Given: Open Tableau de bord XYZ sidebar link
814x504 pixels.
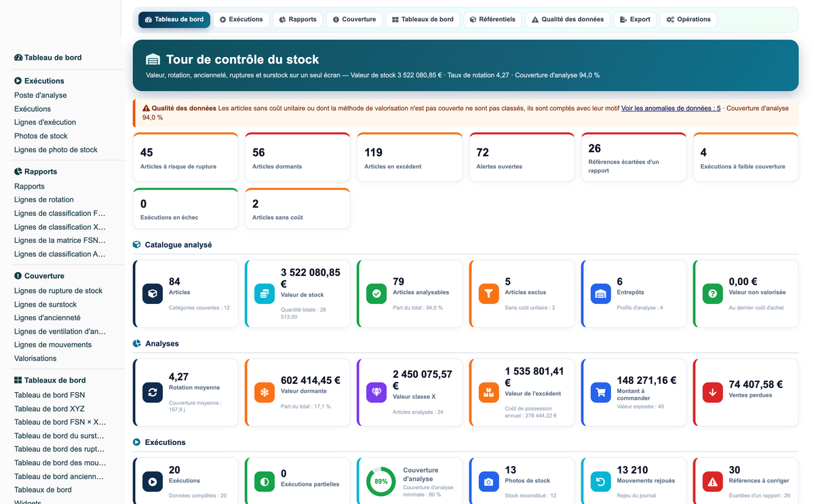Looking at the screenshot, I should click(x=50, y=409).
